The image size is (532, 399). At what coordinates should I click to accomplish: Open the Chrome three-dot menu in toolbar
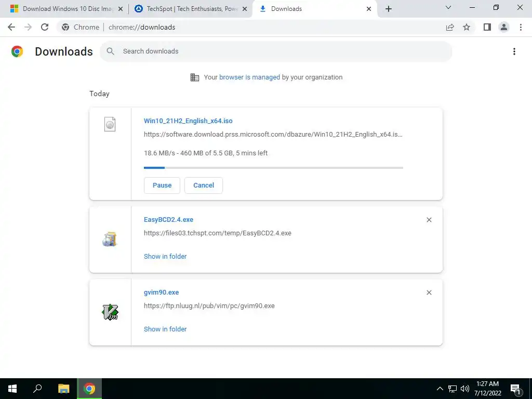pos(521,27)
